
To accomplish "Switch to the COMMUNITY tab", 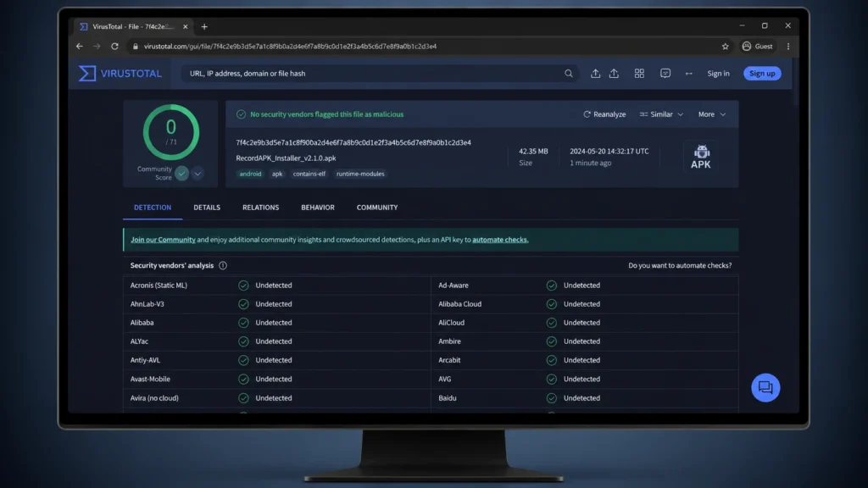I will [x=377, y=208].
